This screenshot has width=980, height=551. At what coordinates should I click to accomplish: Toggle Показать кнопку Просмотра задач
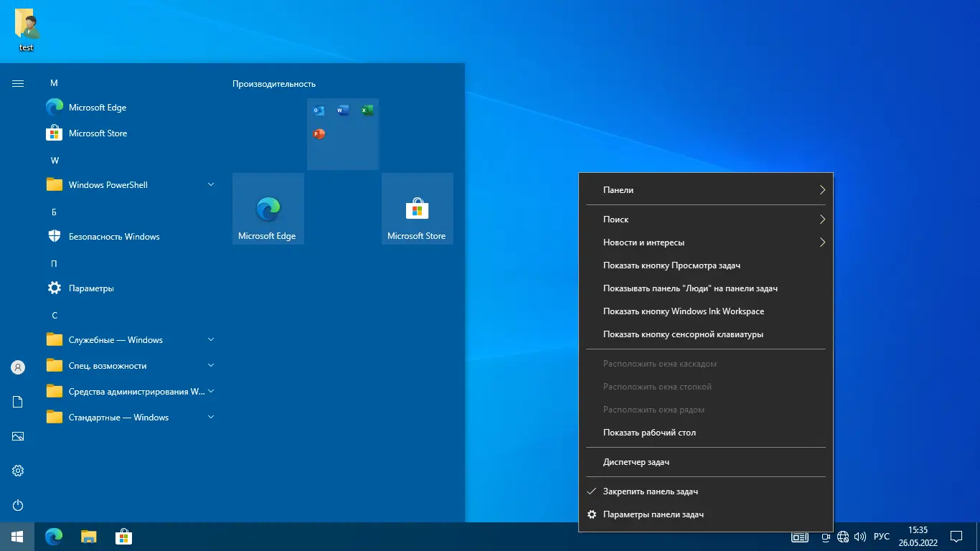[x=706, y=265]
